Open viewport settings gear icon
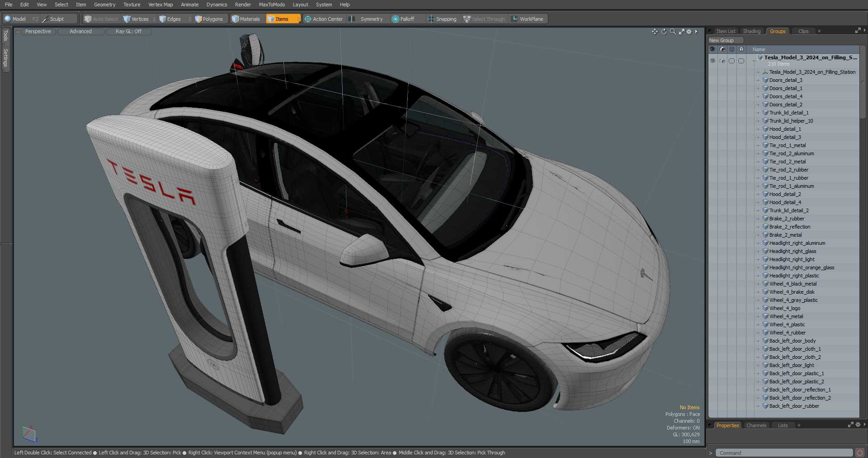The width and height of the screenshot is (868, 458). coord(689,32)
